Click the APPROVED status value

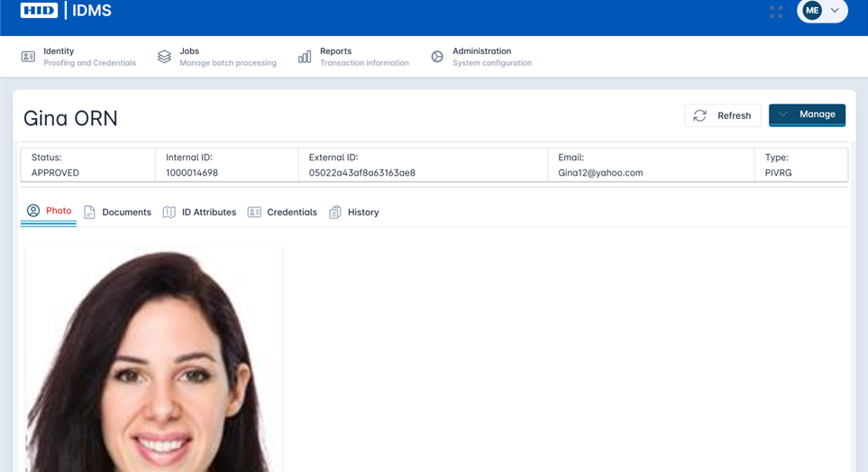pos(55,173)
